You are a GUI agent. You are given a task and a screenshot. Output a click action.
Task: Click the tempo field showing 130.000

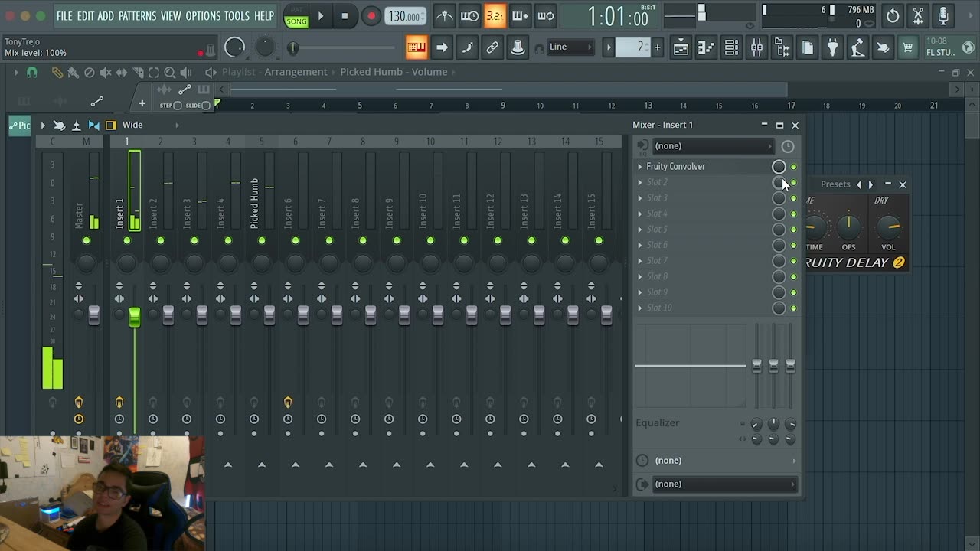tap(405, 16)
